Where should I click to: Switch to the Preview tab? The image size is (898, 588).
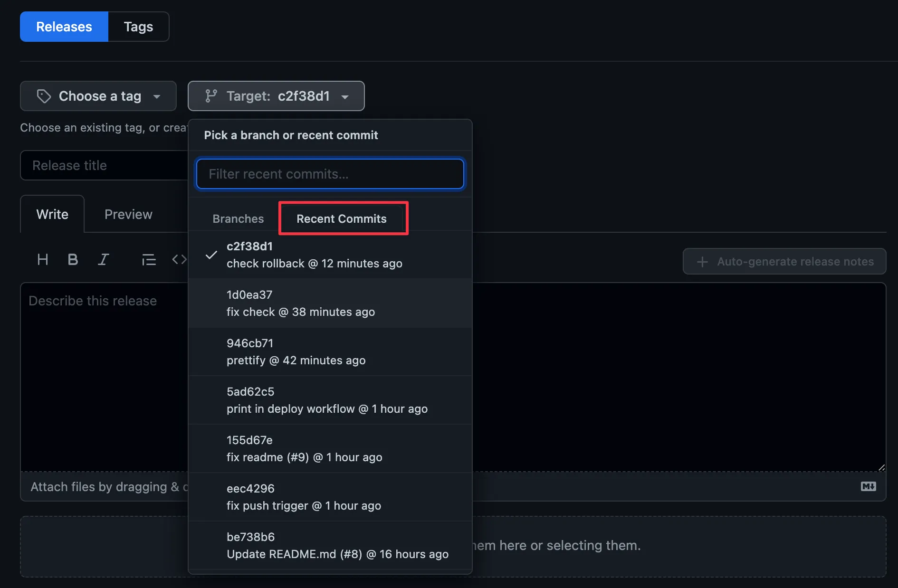click(128, 214)
